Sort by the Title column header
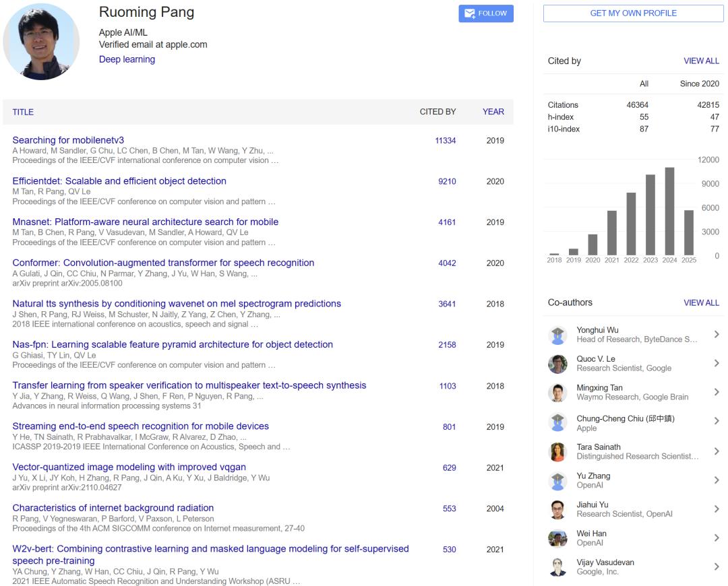The image size is (728, 586). pyautogui.click(x=23, y=112)
